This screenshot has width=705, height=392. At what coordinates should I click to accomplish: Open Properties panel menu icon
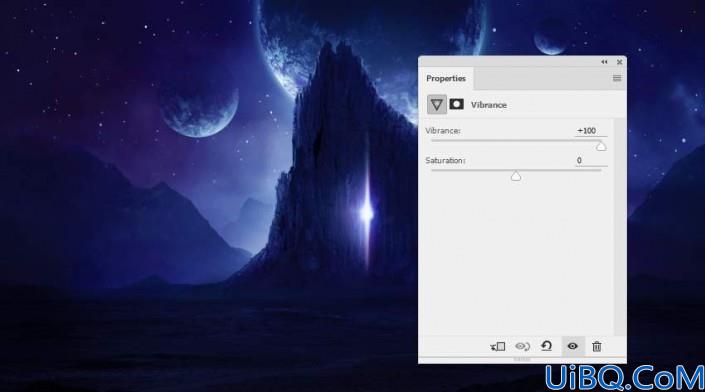pos(617,78)
